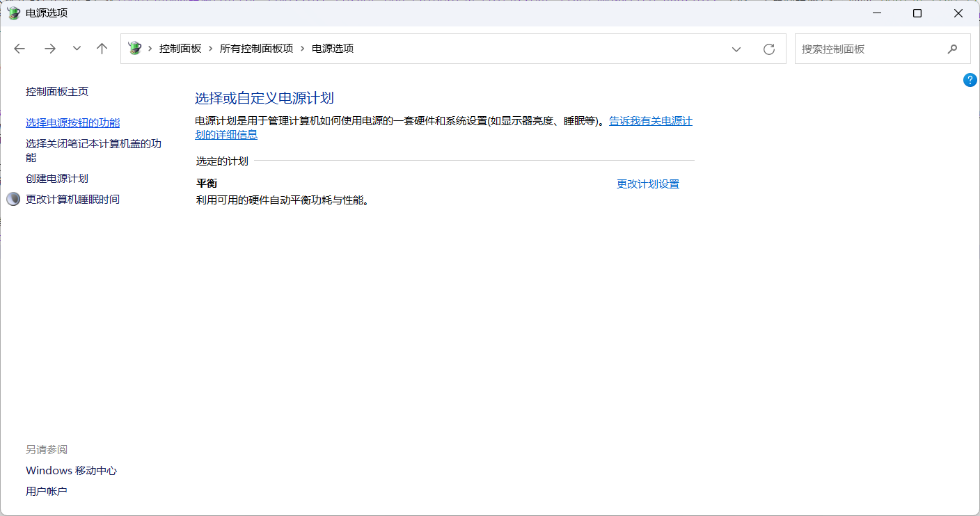
Task: Refresh the 电源选项 page
Action: [769, 49]
